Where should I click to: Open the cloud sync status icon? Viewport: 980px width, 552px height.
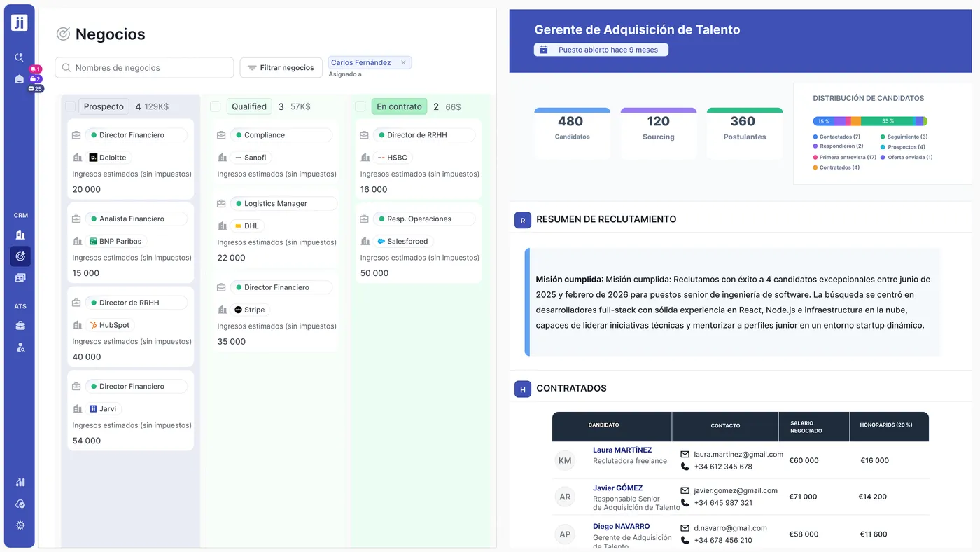pyautogui.click(x=20, y=504)
